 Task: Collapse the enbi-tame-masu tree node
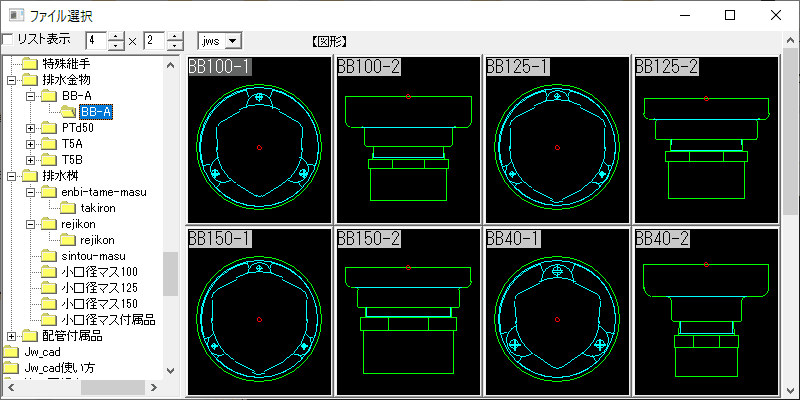click(31, 192)
